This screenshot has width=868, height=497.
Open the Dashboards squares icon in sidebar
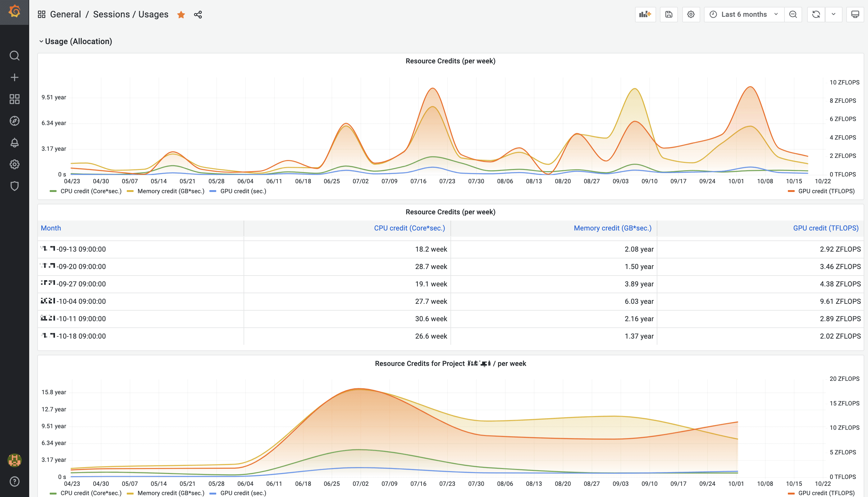[x=14, y=99]
